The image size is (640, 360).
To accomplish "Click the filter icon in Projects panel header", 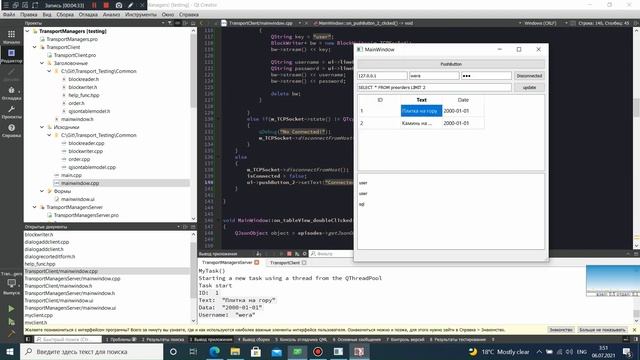I will [x=170, y=23].
